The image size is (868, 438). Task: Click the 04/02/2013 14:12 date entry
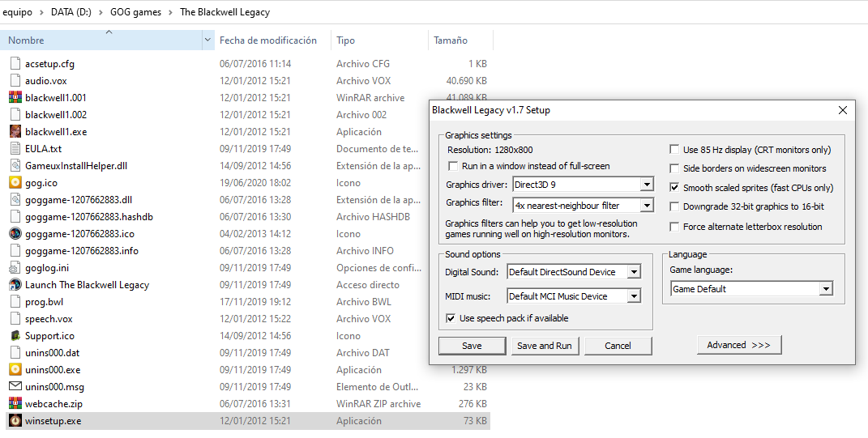tap(254, 234)
